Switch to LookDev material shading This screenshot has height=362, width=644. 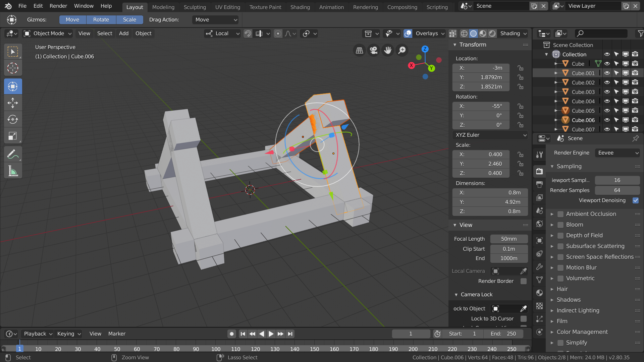click(483, 34)
